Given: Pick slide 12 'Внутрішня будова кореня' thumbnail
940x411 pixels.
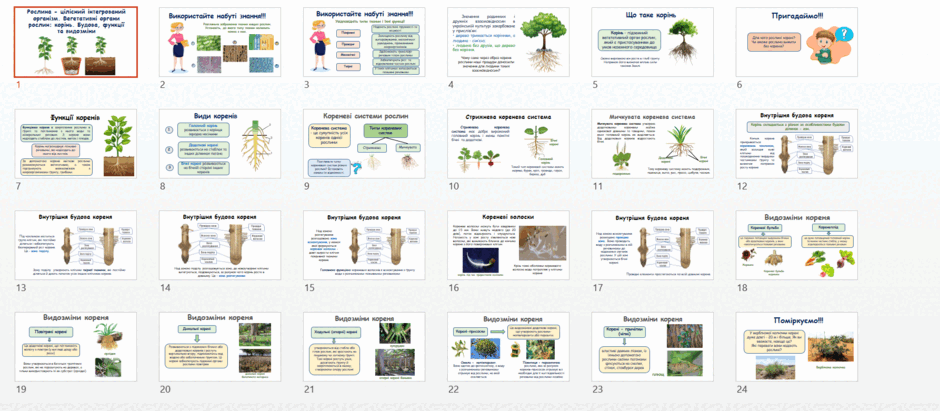Looking at the screenshot, I should pos(796,144).
